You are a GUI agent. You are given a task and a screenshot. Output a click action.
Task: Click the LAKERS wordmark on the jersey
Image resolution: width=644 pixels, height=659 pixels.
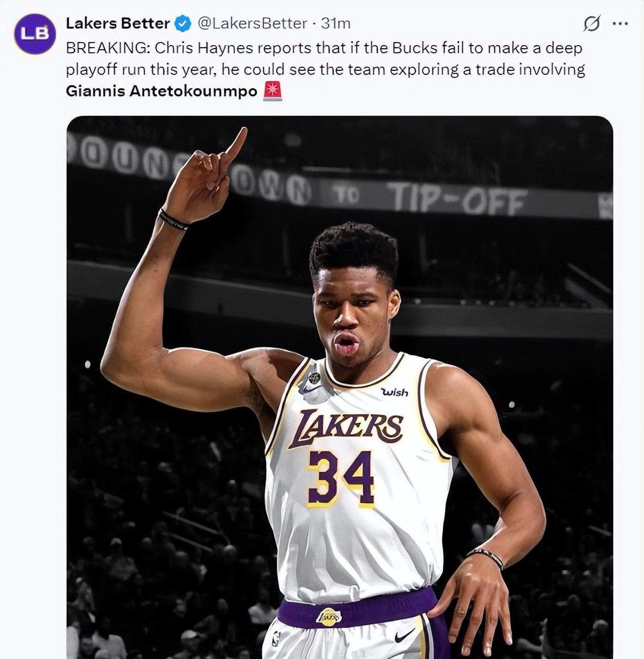[345, 427]
